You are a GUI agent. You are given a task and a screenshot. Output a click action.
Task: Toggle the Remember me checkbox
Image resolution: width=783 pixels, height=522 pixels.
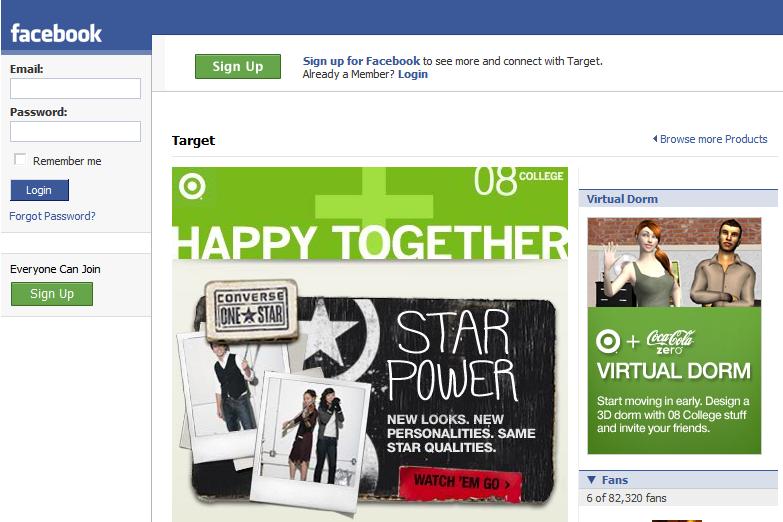(20, 160)
